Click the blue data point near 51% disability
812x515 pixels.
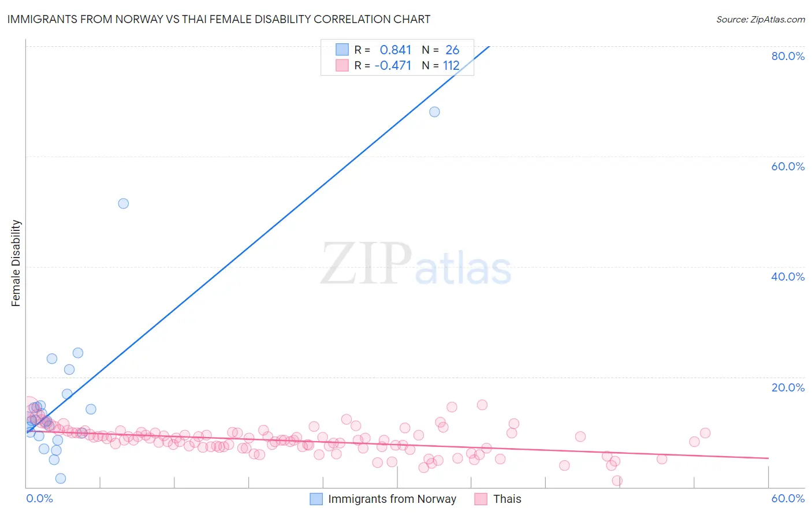tap(123, 203)
